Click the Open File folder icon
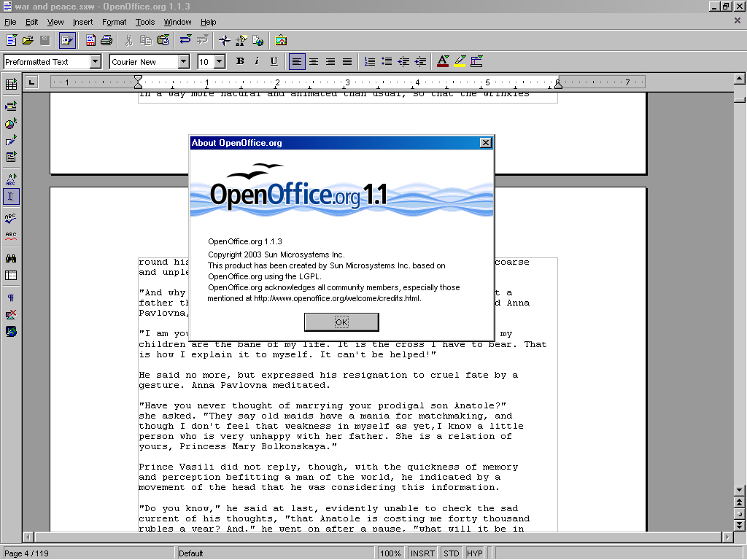 [x=28, y=40]
